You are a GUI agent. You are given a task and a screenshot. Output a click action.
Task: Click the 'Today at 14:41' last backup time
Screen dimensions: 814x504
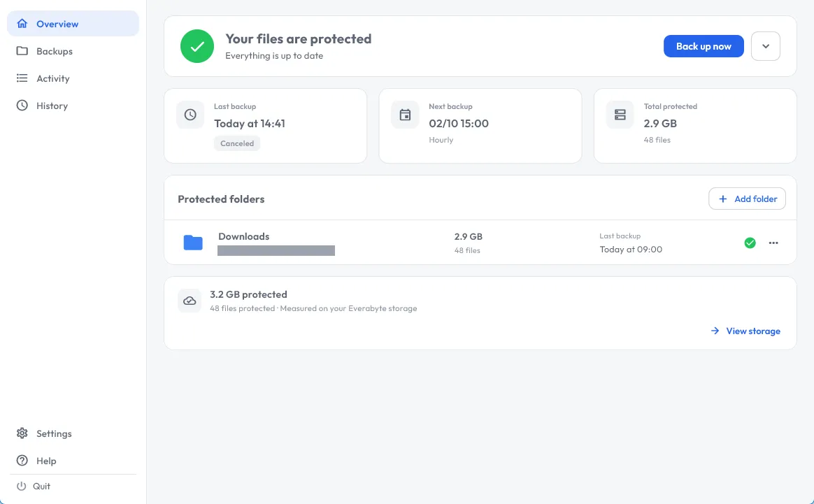(250, 124)
